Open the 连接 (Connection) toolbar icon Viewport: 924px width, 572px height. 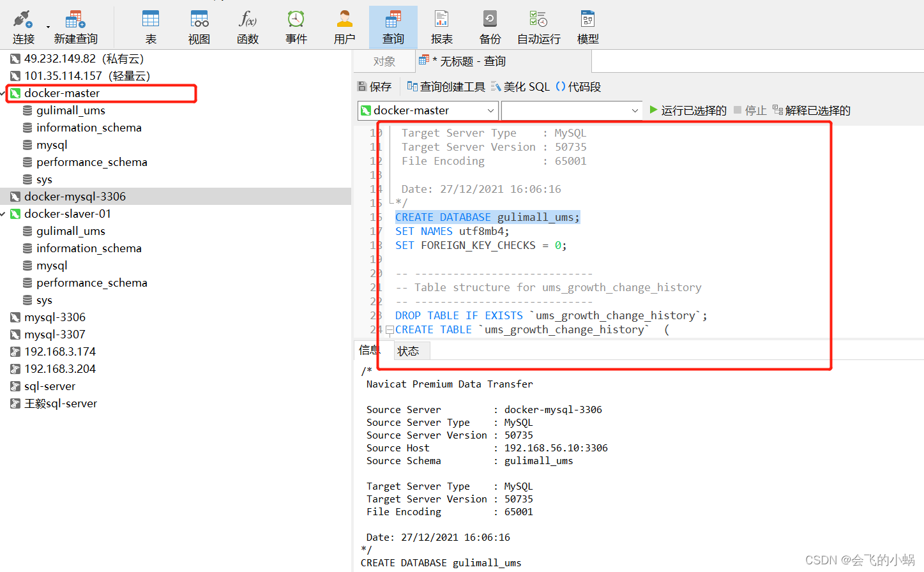[23, 27]
